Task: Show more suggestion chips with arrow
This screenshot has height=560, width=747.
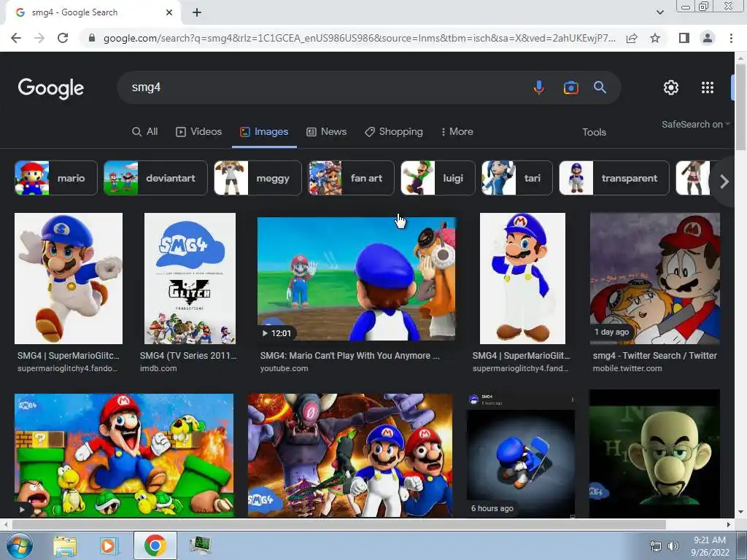Action: [x=724, y=182]
